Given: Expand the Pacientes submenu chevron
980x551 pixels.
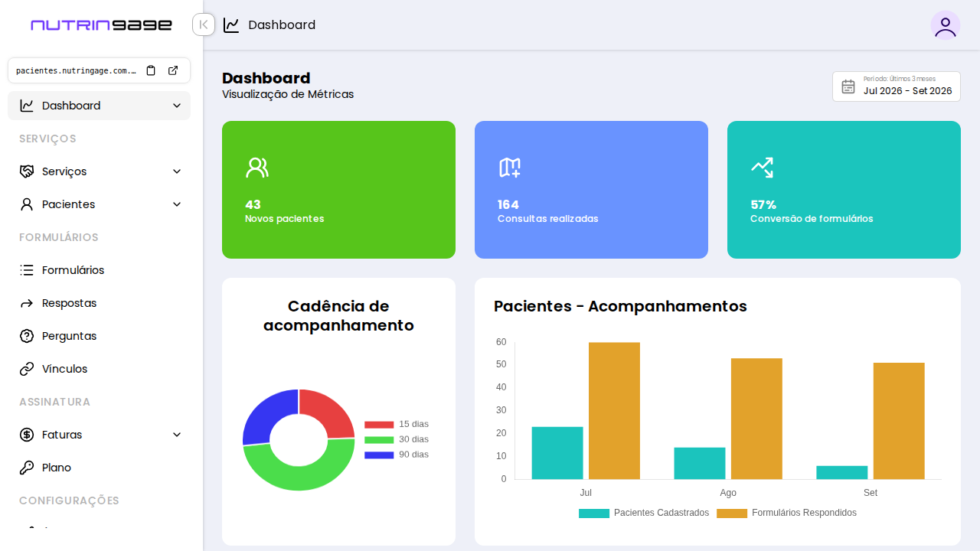Looking at the screenshot, I should tap(177, 204).
